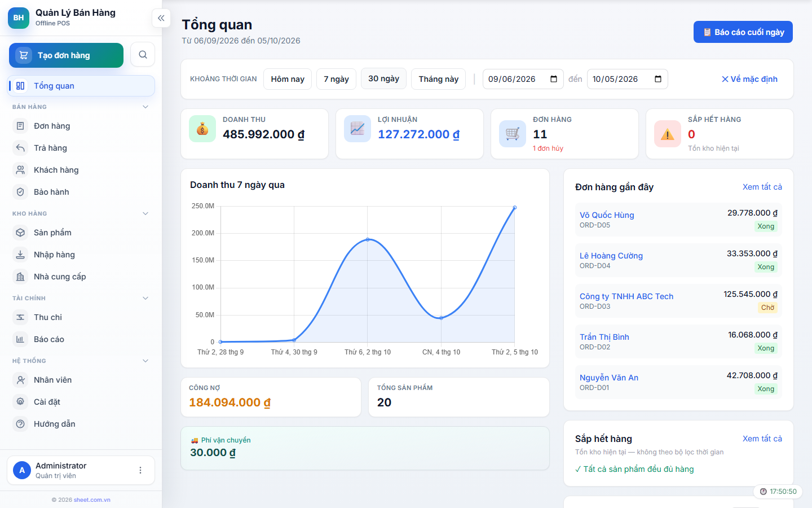This screenshot has height=508, width=812.
Task: Click the Nhập hàng download icon
Action: (x=20, y=255)
